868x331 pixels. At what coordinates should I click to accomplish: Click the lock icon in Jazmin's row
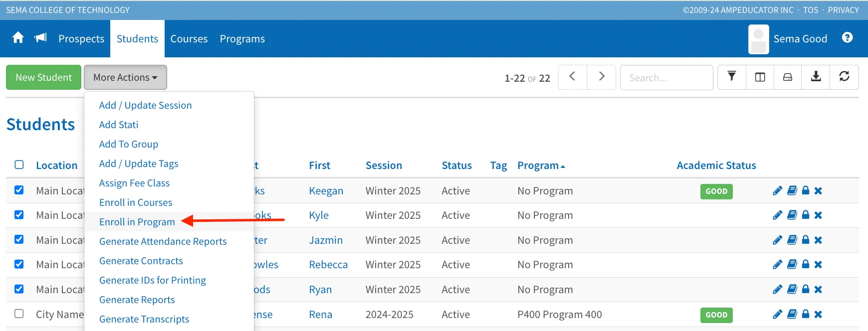805,240
